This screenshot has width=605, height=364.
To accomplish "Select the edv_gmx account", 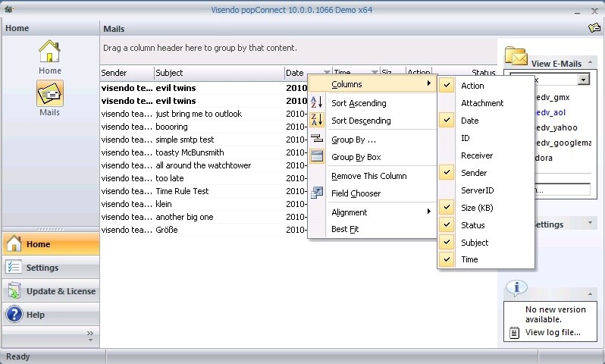I will pyautogui.click(x=553, y=97).
